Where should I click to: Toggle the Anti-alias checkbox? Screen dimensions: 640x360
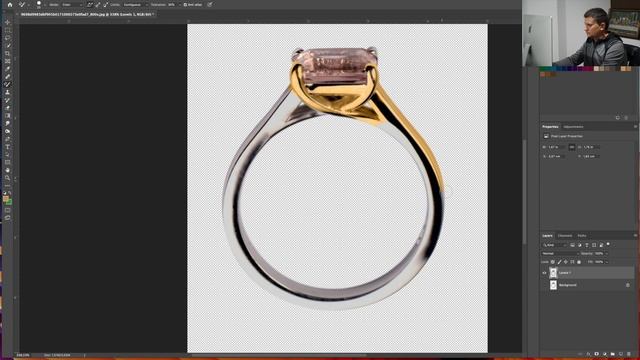[185, 4]
